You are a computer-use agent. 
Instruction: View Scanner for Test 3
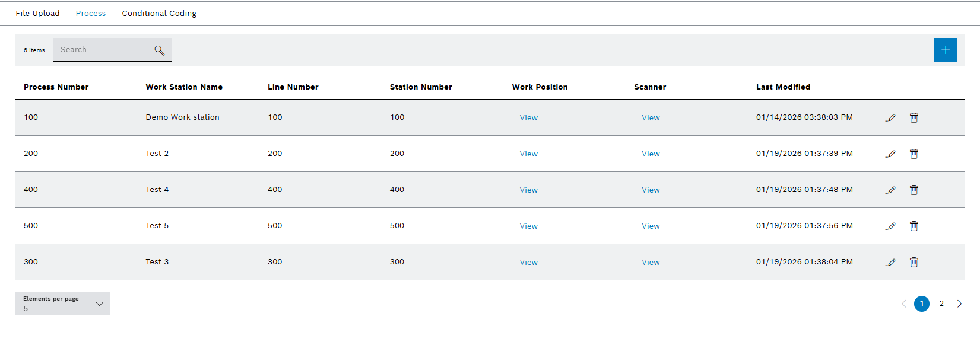click(651, 263)
